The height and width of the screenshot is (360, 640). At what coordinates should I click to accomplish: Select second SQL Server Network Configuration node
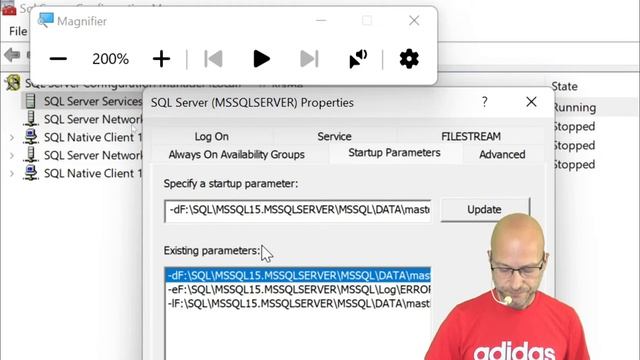(93, 156)
